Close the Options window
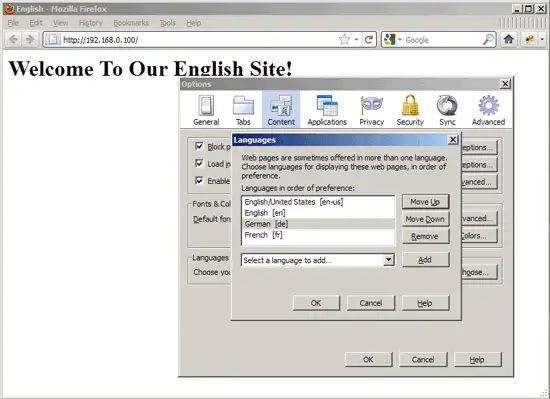 [x=505, y=84]
